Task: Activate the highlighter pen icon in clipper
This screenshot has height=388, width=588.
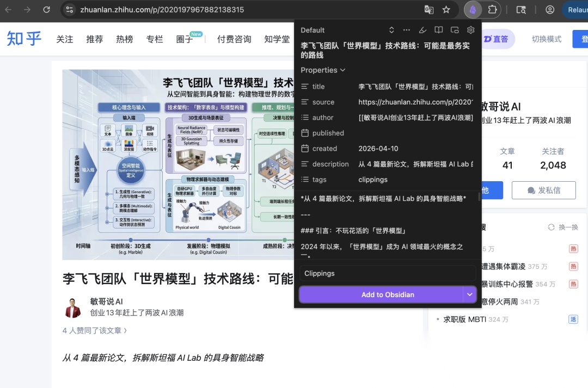Action: click(422, 30)
